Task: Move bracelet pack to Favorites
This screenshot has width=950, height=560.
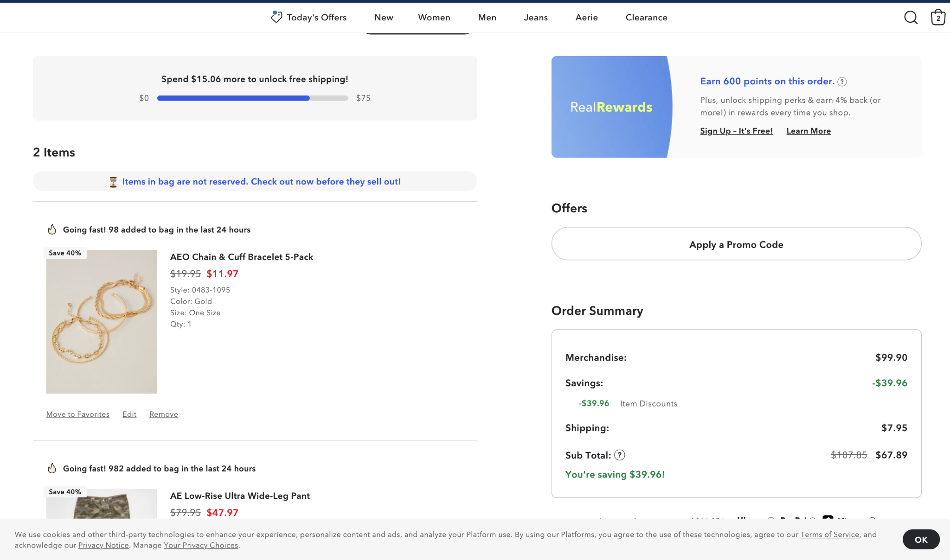Action: pos(78,414)
